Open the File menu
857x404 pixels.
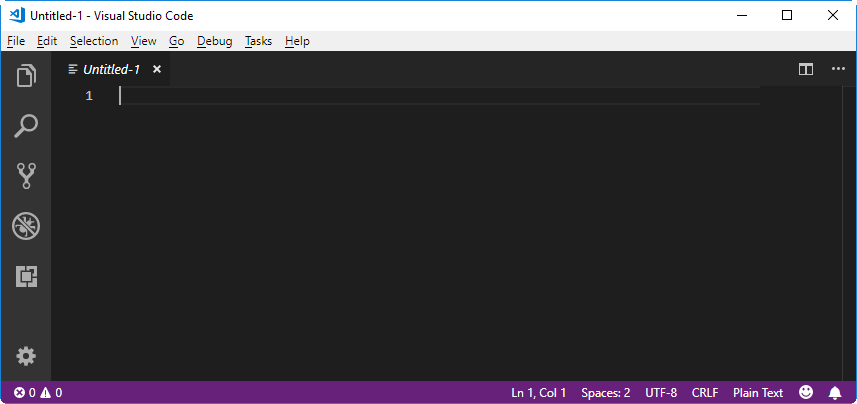point(15,41)
